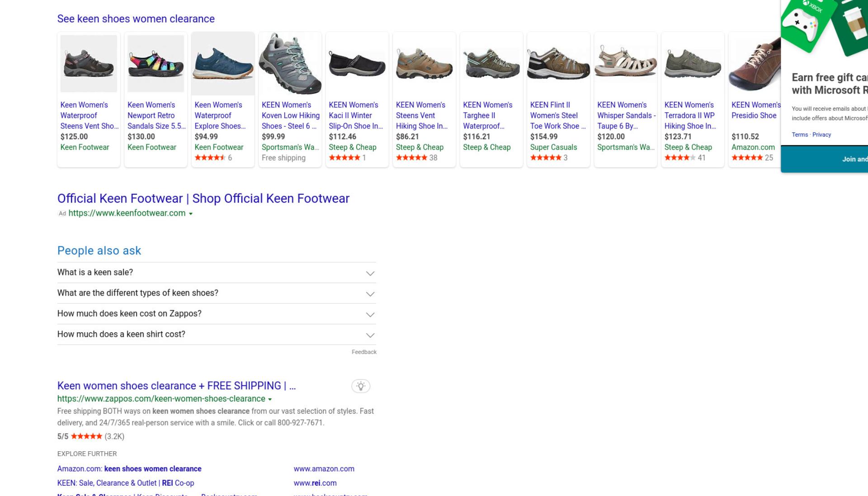The height and width of the screenshot is (496, 868).
Task: Select the rainbow Newport Retro Sandals image
Action: click(x=156, y=64)
